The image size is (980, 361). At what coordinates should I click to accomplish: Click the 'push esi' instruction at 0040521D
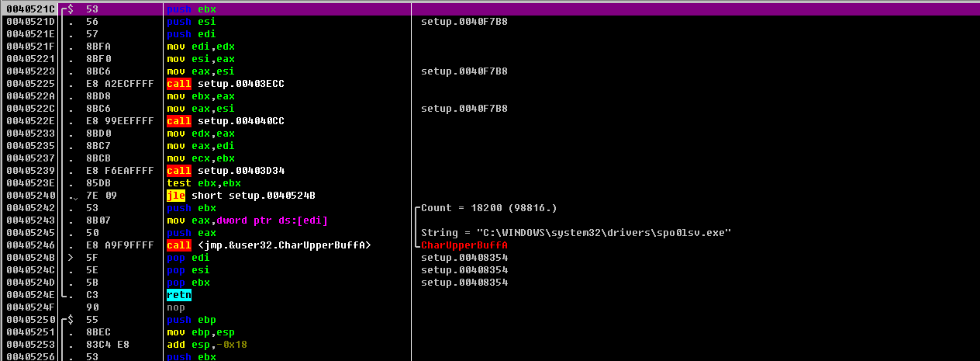coord(192,22)
